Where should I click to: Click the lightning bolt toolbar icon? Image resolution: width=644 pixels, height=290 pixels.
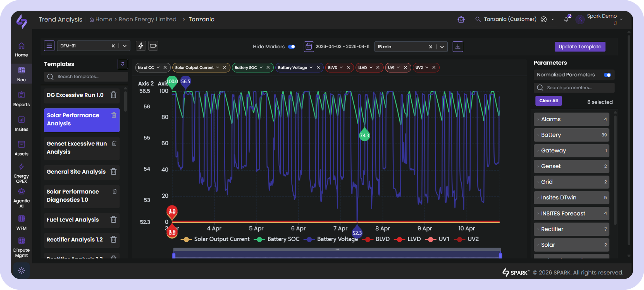click(x=141, y=46)
